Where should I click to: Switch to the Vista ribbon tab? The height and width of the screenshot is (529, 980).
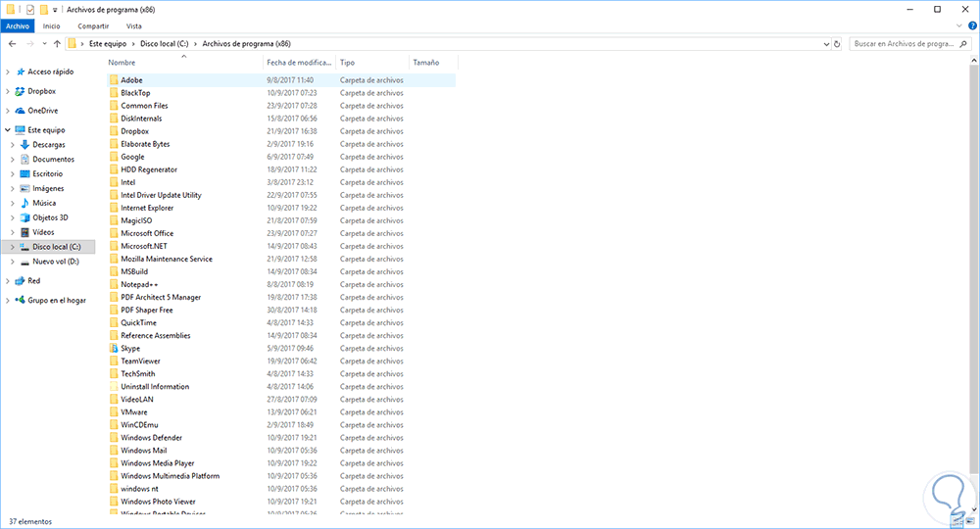[133, 26]
